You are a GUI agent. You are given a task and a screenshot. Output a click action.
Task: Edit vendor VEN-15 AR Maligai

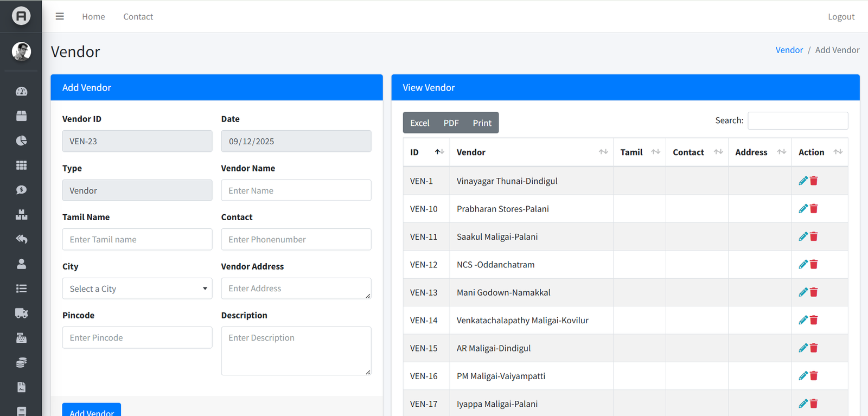pos(803,348)
